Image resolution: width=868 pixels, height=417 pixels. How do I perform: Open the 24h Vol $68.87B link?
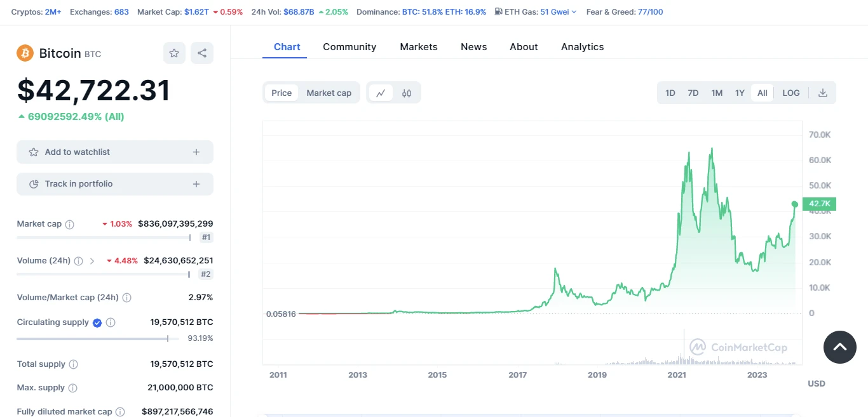(300, 11)
